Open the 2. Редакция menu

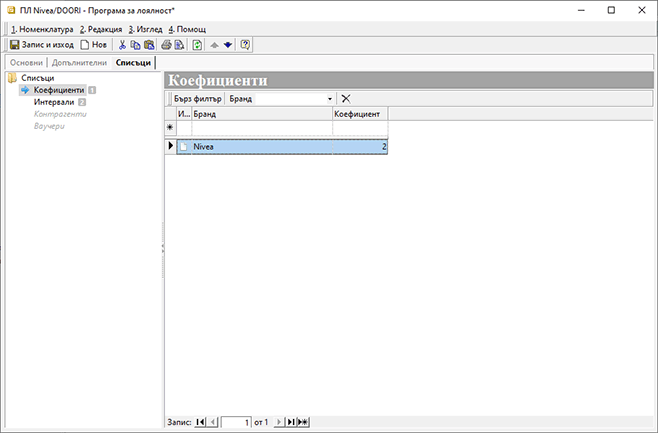click(x=101, y=29)
